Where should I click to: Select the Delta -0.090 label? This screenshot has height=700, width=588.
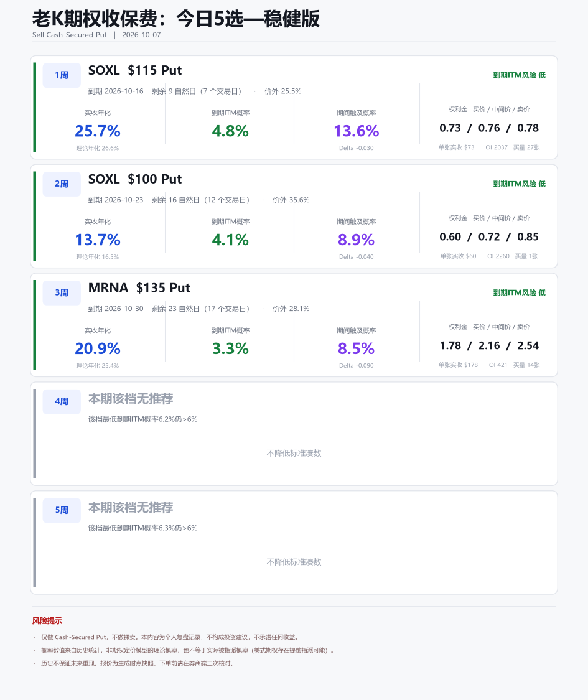[x=357, y=366]
